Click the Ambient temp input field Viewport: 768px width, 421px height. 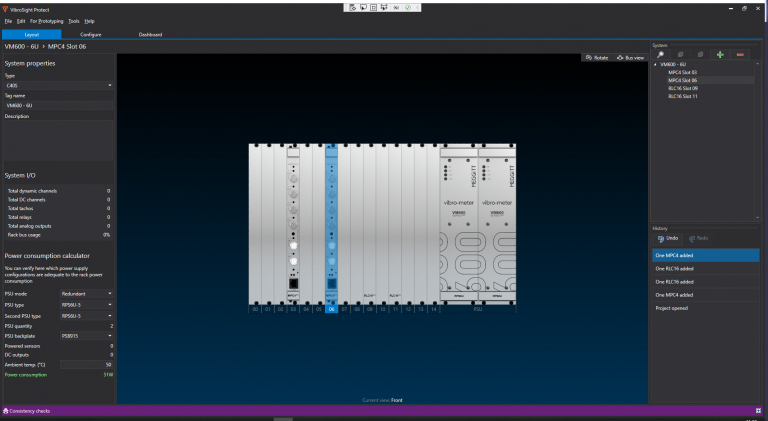pyautogui.click(x=86, y=365)
